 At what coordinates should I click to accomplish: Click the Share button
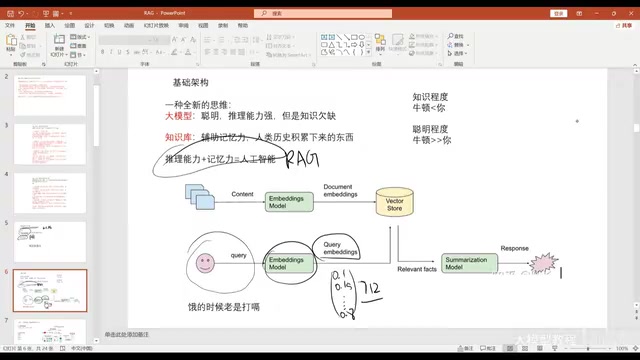(x=624, y=25)
